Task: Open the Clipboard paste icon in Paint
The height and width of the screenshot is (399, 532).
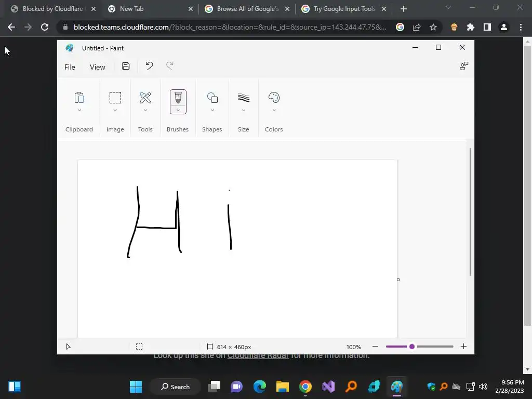Action: pos(79,98)
